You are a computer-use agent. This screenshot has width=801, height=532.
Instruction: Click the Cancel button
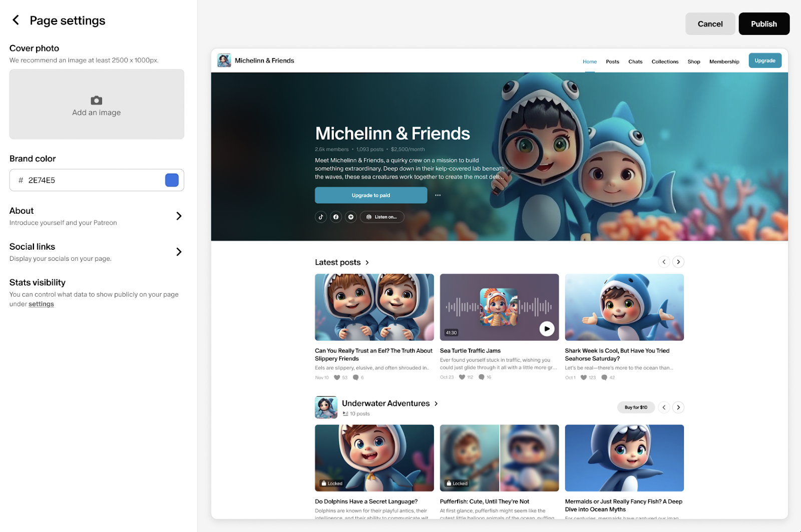[710, 24]
